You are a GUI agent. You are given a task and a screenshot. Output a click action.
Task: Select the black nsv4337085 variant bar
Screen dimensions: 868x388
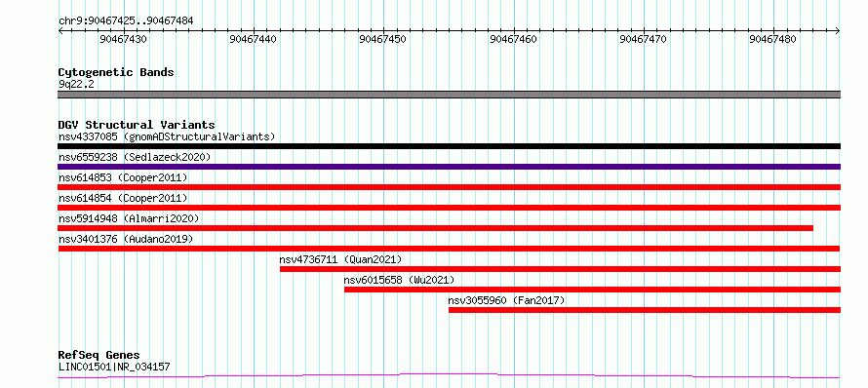click(449, 146)
